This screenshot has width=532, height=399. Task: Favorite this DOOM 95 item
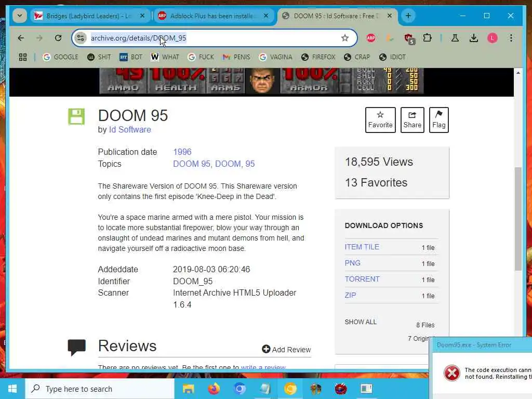click(x=380, y=120)
